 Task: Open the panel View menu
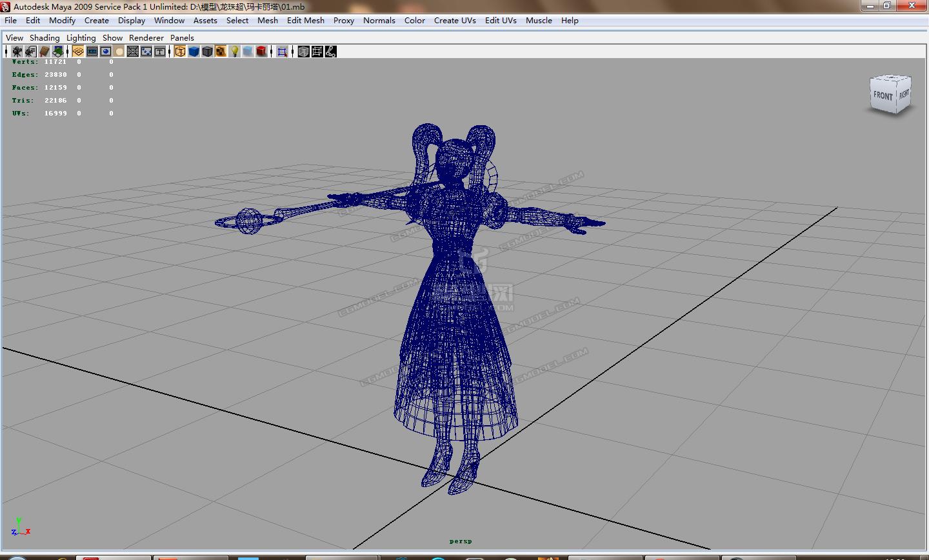[x=14, y=38]
